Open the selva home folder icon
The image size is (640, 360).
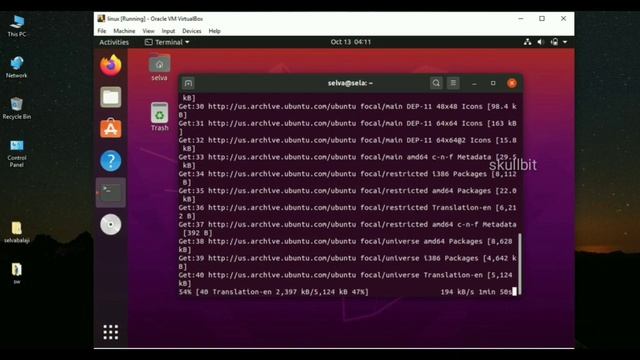click(159, 68)
